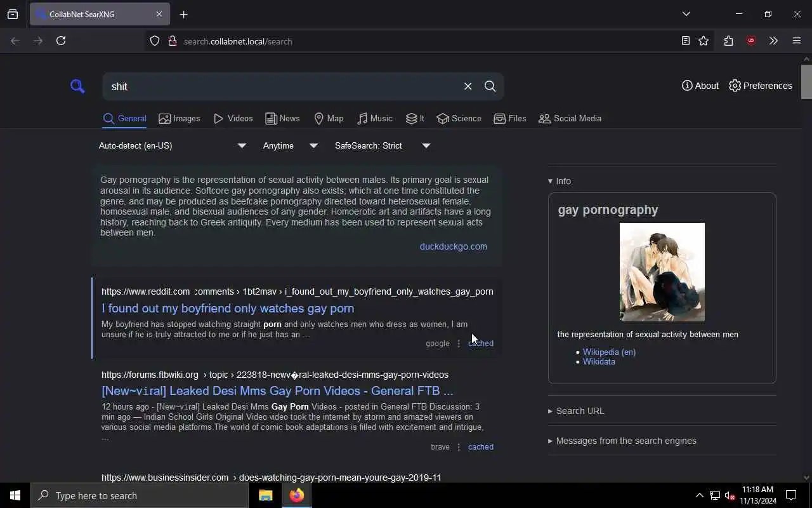812x508 pixels.
Task: Switch to the Music tab
Action: (x=375, y=119)
